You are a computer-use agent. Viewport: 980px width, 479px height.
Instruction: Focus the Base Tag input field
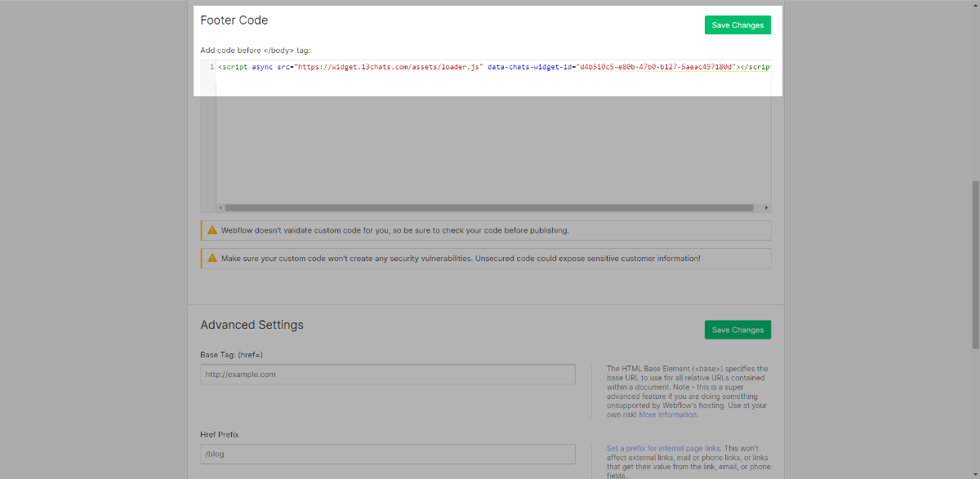pyautogui.click(x=388, y=375)
